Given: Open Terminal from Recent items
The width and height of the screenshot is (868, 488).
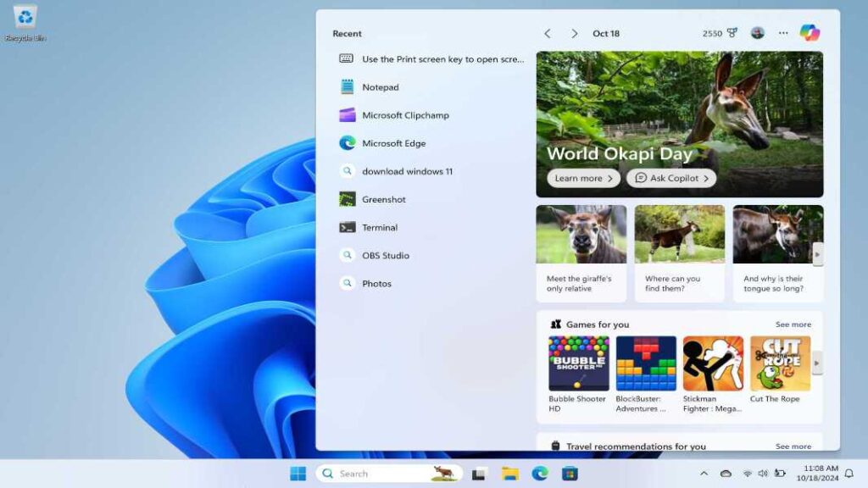Looking at the screenshot, I should click(379, 227).
